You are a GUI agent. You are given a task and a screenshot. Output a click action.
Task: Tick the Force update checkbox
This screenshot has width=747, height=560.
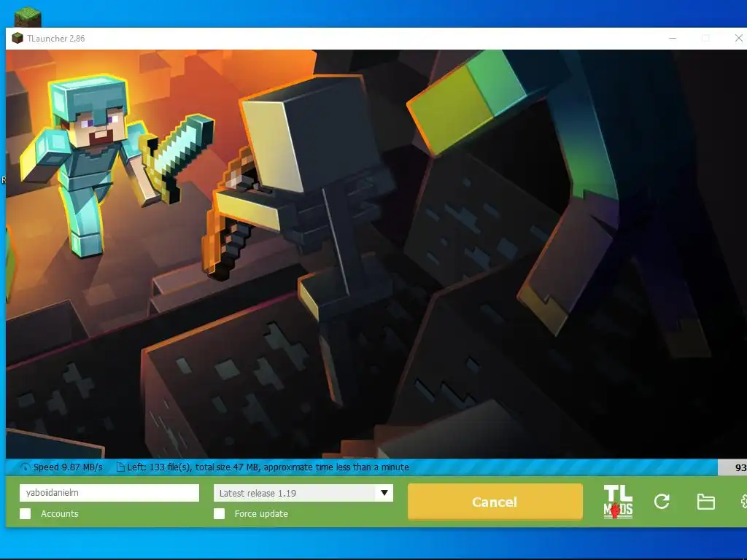219,513
